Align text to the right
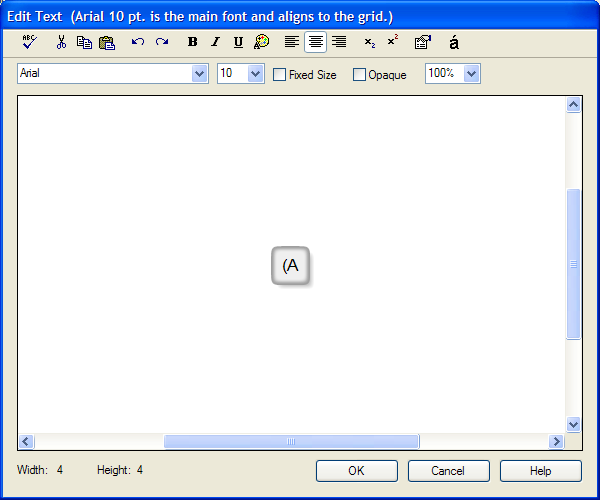600x500 pixels. (x=339, y=42)
